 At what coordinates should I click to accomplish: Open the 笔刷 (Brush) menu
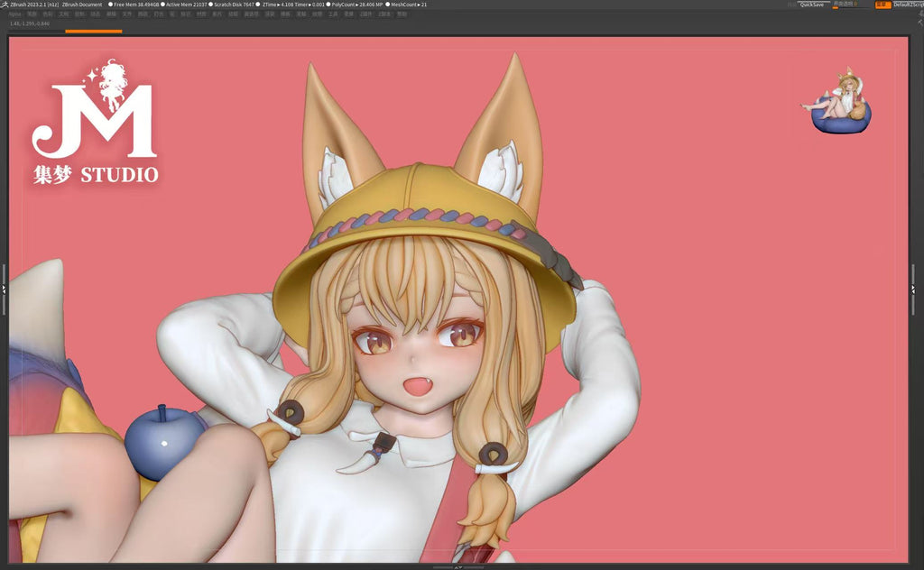coord(32,14)
